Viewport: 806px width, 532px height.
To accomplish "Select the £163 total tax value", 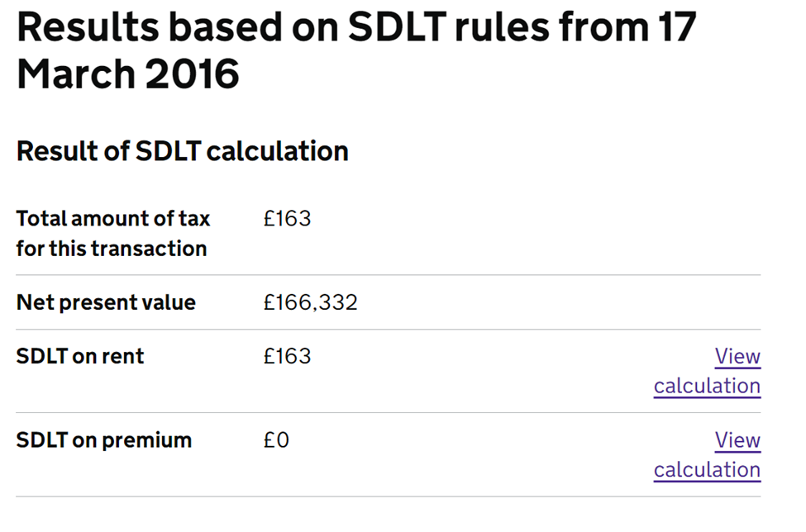I will (x=286, y=218).
